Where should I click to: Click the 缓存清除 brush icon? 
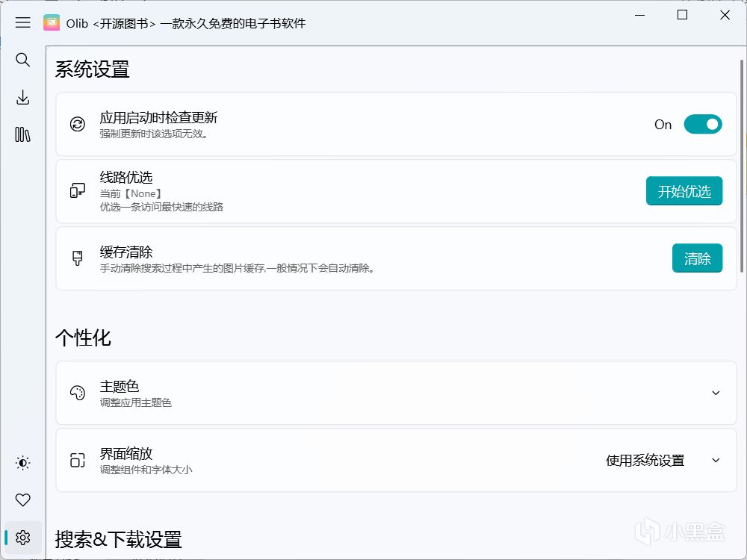point(78,258)
